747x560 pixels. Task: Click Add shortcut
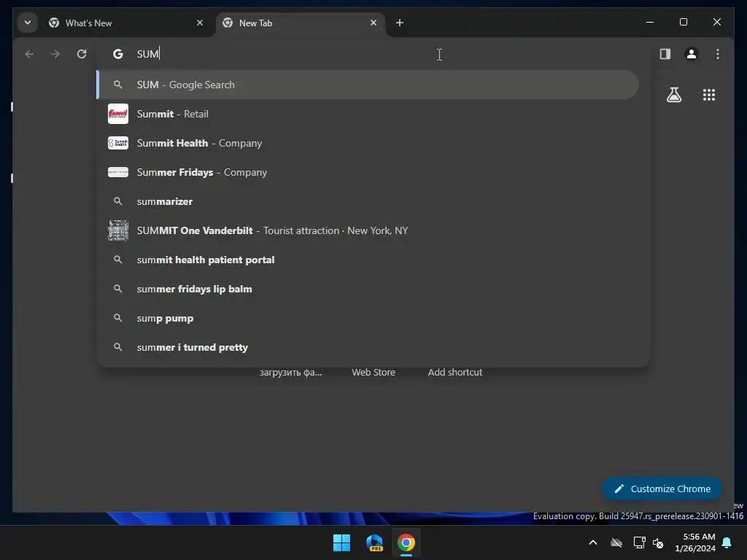pos(455,373)
